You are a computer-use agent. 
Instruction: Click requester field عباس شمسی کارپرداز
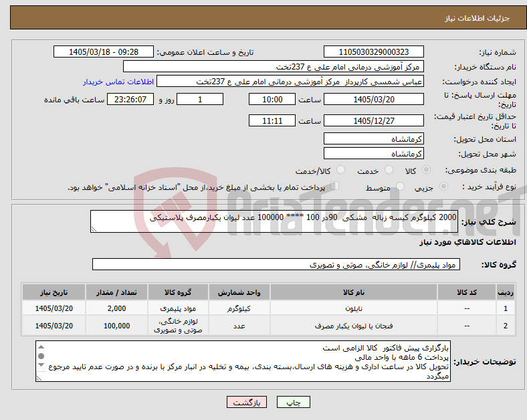click(x=290, y=82)
